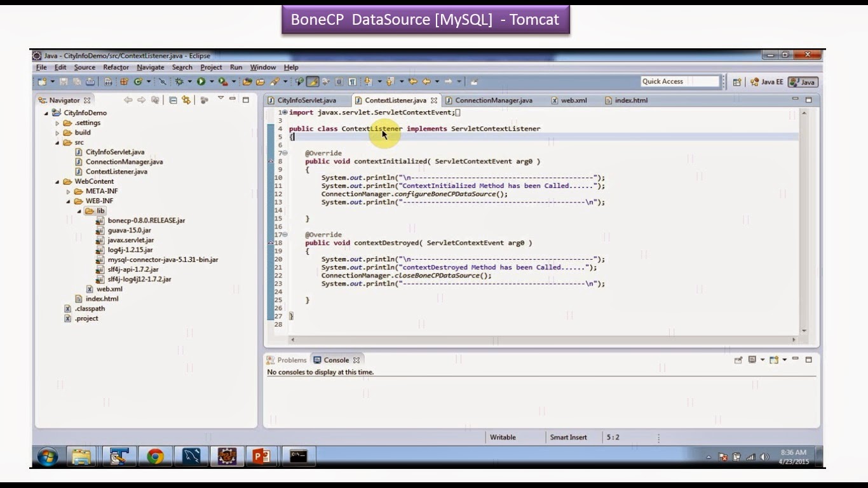Select mysql-connector-java-5.1.31-bin.jar
This screenshot has height=488, width=868.
[163, 260]
